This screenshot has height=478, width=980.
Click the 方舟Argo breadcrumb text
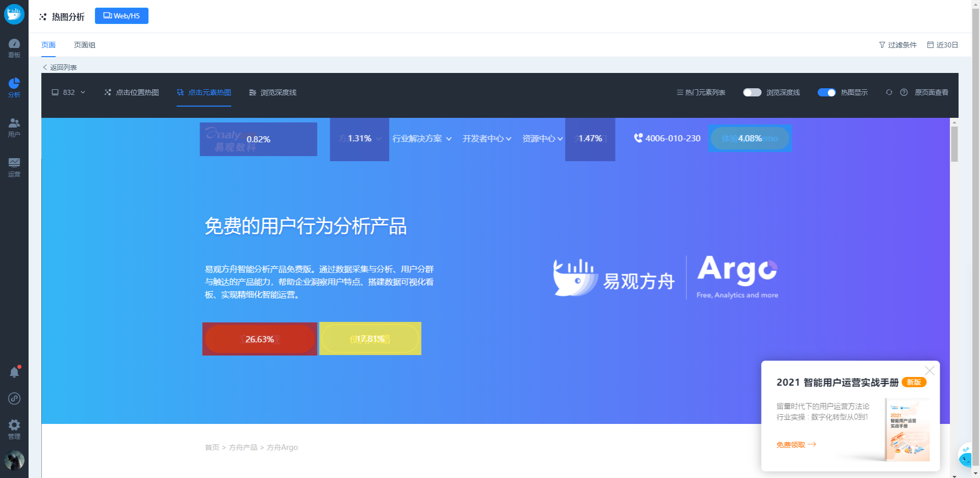point(282,447)
